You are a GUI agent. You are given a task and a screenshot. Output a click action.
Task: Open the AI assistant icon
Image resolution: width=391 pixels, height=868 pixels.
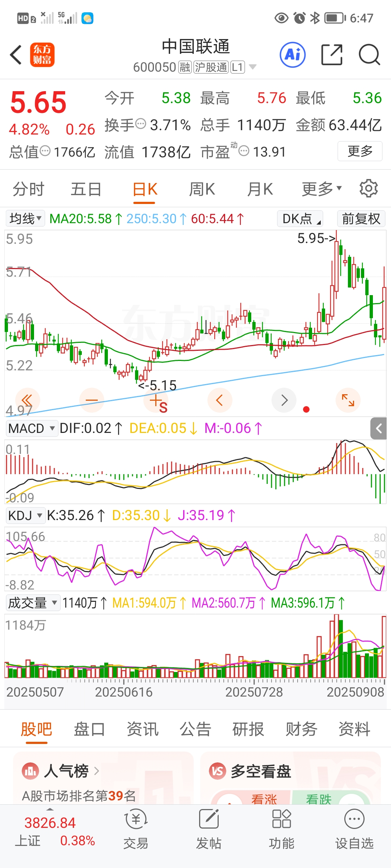(x=293, y=55)
